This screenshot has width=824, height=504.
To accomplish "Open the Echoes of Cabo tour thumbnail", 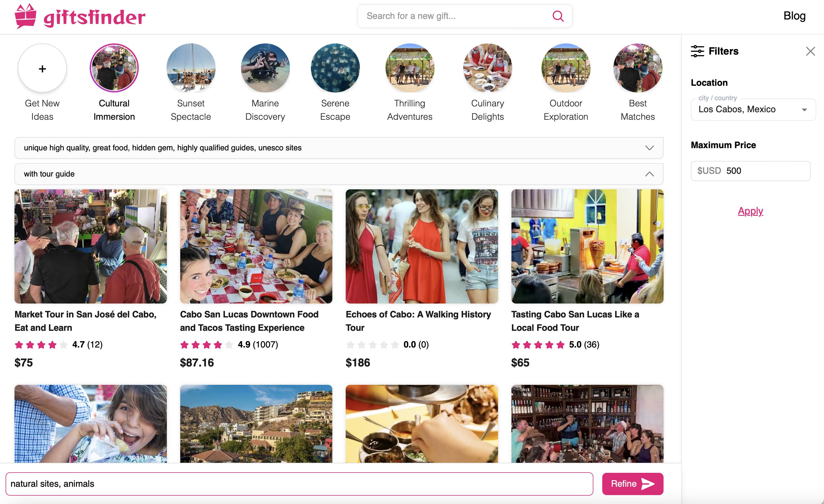I will pos(421,246).
